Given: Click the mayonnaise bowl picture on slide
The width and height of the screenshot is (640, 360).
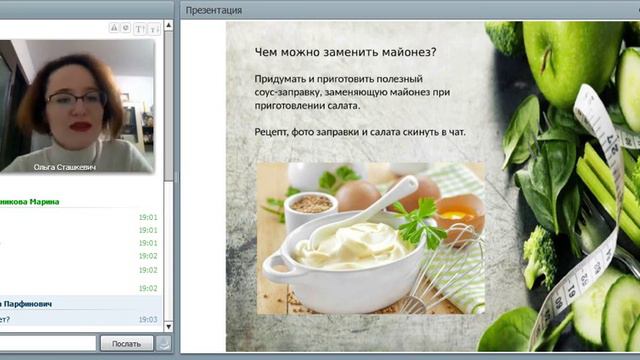Looking at the screenshot, I should [x=371, y=238].
